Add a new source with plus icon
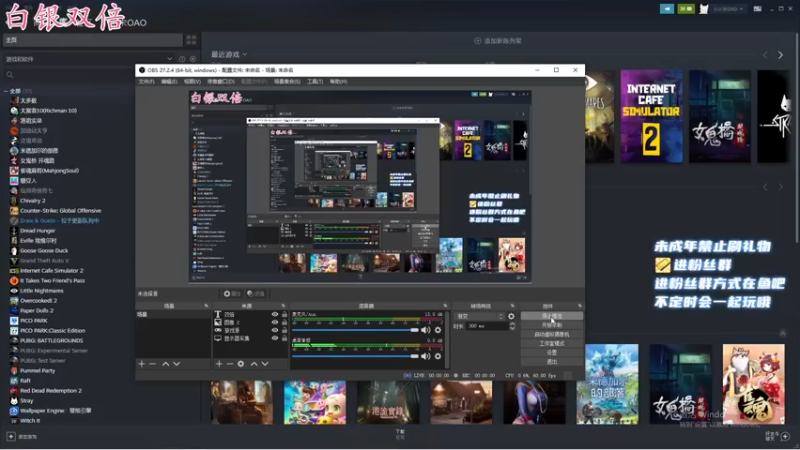This screenshot has height=450, width=800. (x=219, y=364)
